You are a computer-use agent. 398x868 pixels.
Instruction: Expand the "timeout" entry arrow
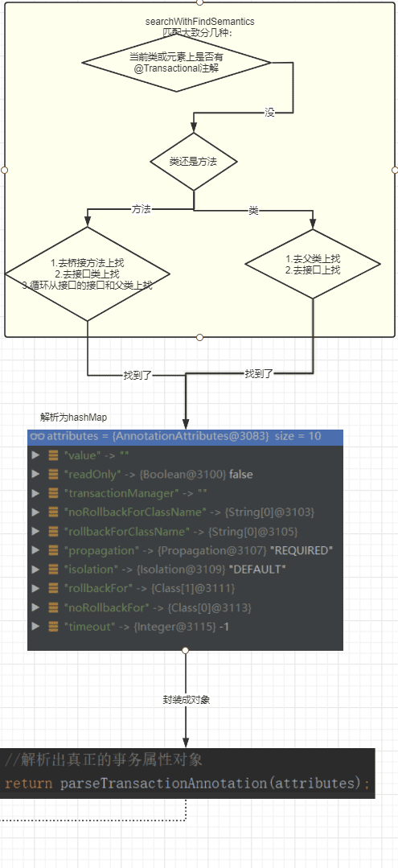click(x=36, y=627)
